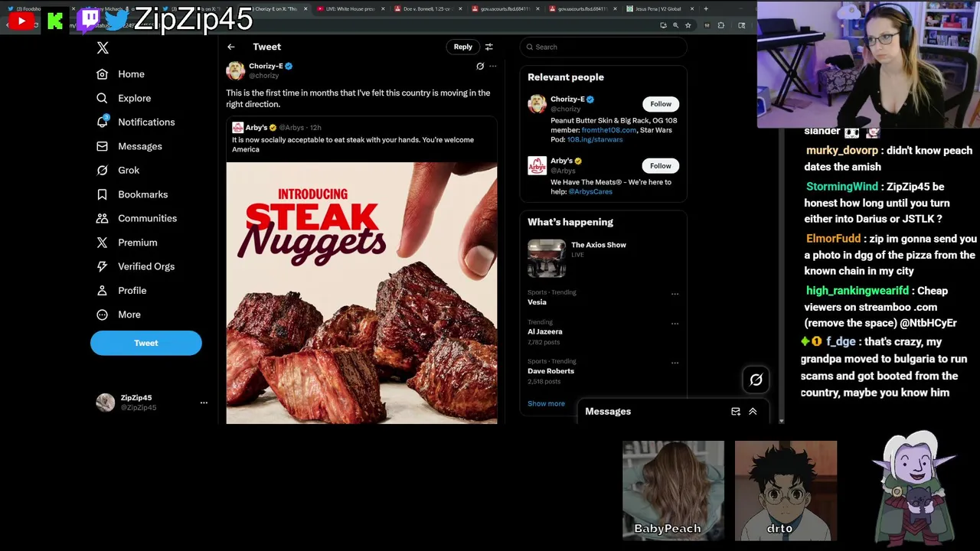The height and width of the screenshot is (551, 980).
Task: Click the Explore magnifier icon
Action: (x=102, y=98)
